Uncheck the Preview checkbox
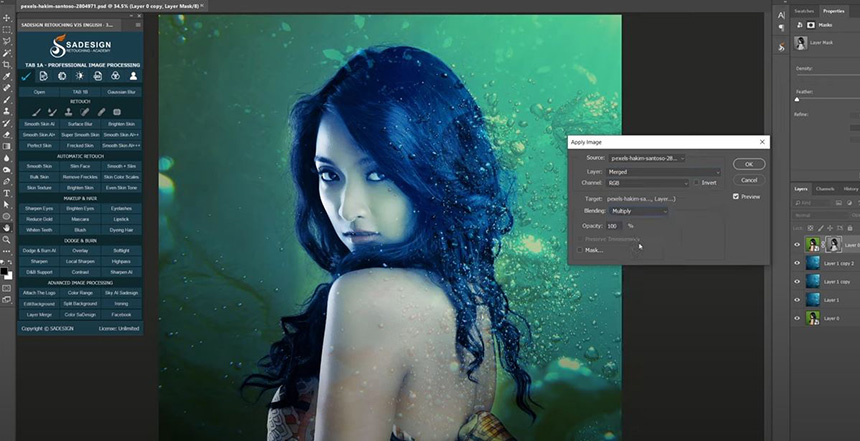This screenshot has width=860, height=441. pos(736,196)
